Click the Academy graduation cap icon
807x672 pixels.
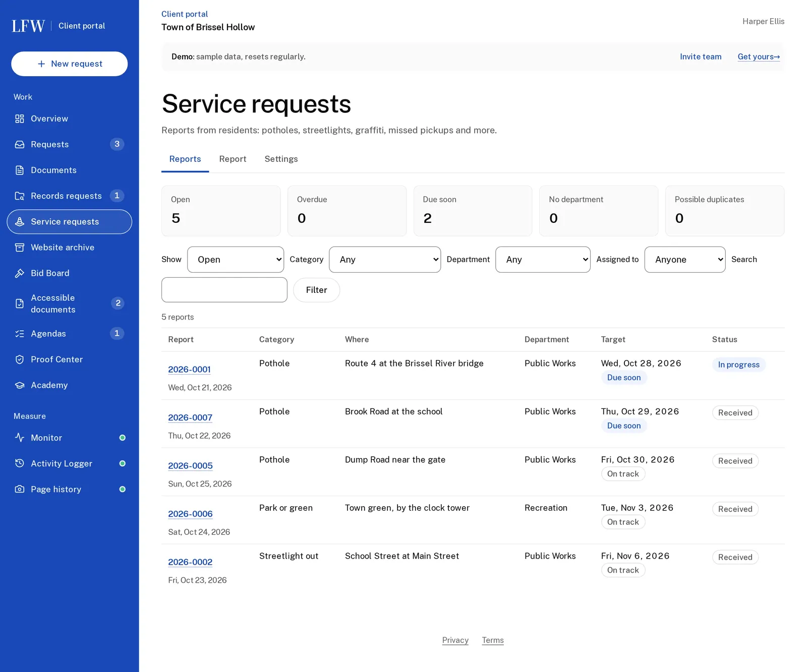click(20, 385)
